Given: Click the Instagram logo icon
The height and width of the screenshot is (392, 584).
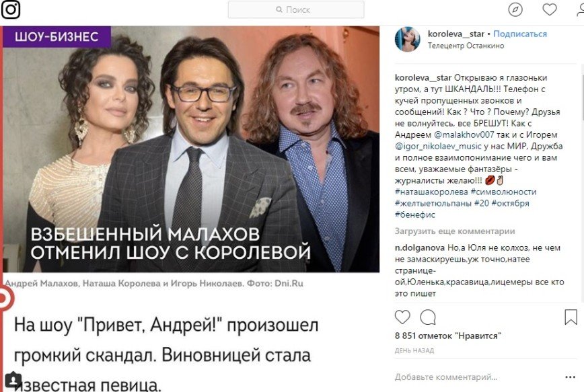Looking at the screenshot, I should [11, 9].
